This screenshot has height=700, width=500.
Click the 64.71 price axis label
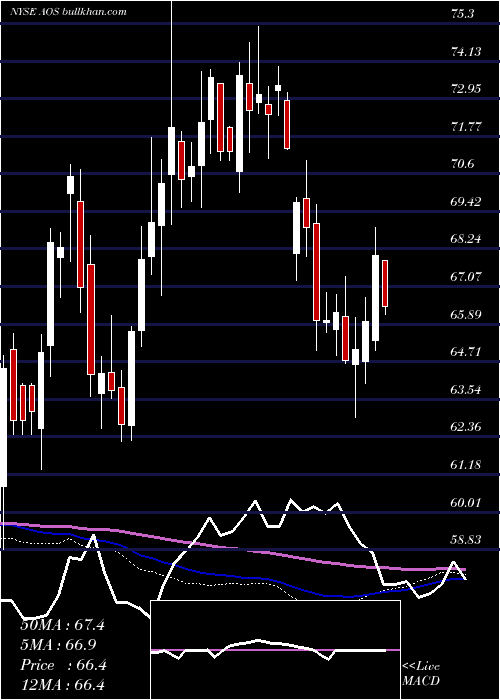466,352
